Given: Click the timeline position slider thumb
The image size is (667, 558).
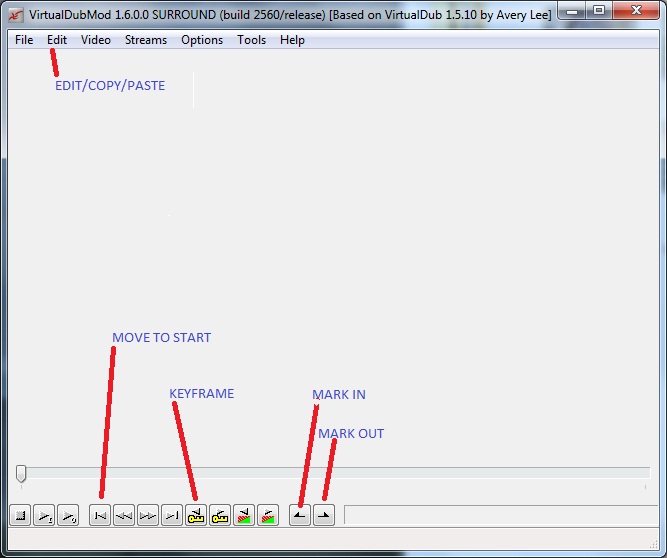Looking at the screenshot, I should pyautogui.click(x=21, y=473).
